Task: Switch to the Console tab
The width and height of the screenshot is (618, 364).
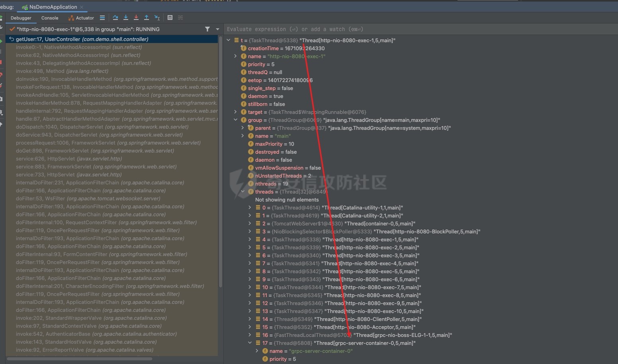Action: tap(50, 18)
